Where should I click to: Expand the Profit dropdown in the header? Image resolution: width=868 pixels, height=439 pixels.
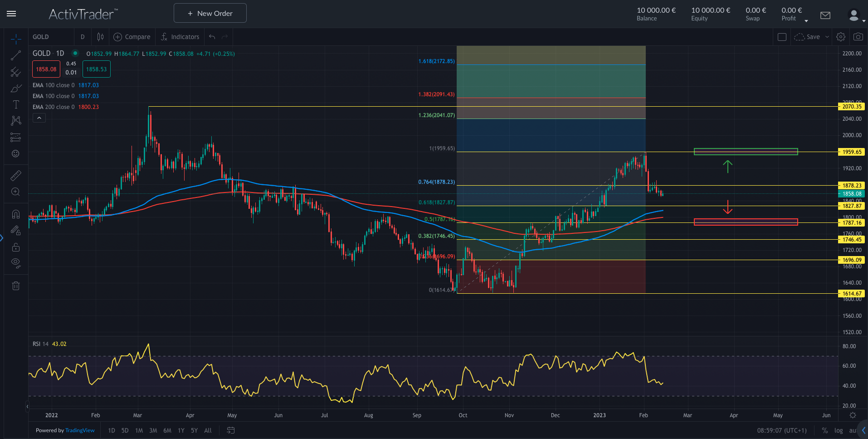point(806,20)
